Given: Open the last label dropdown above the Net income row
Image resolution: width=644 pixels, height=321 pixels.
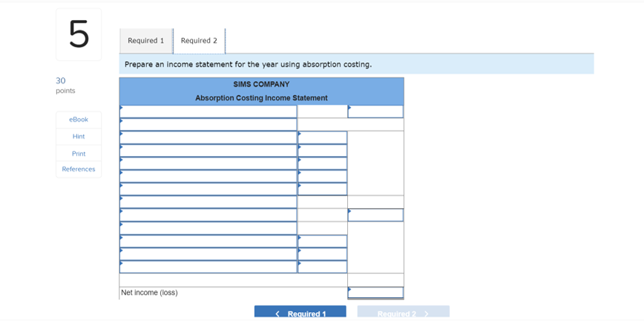Looking at the screenshot, I should (x=208, y=267).
